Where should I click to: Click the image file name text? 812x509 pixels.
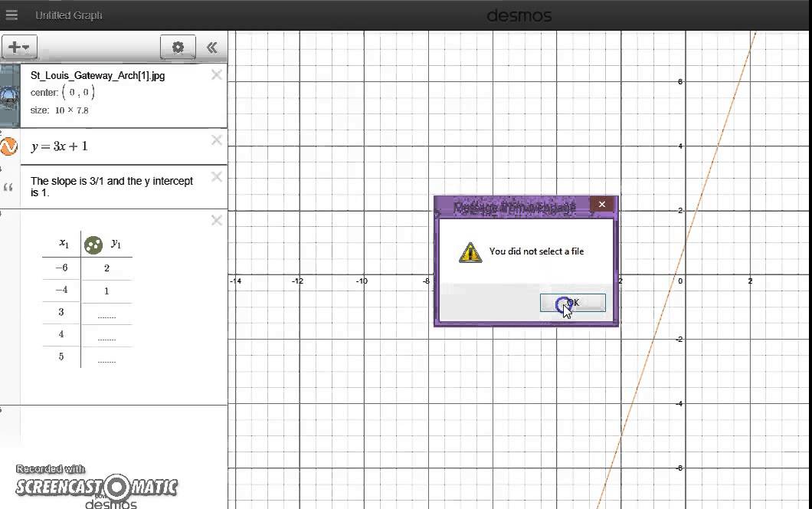point(97,76)
